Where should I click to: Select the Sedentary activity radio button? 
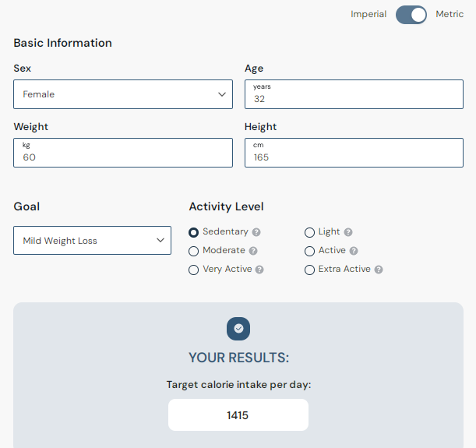click(x=193, y=232)
